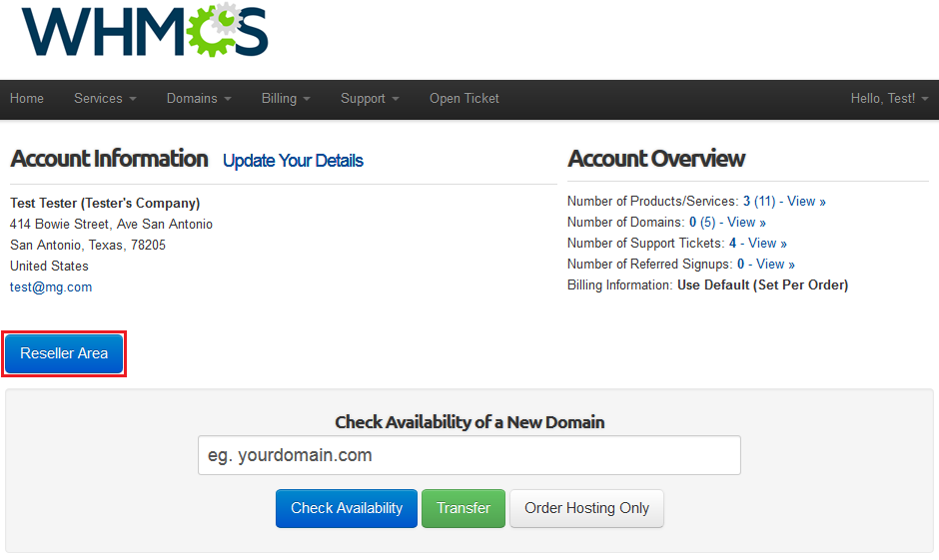Viewport: 939px width, 560px height.
Task: Select Open Ticket in navigation bar
Action: pyautogui.click(x=465, y=99)
